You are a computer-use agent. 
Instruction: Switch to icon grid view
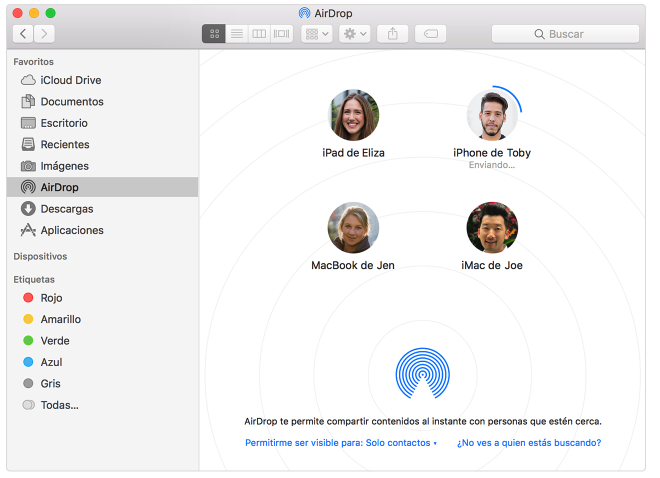pyautogui.click(x=214, y=34)
